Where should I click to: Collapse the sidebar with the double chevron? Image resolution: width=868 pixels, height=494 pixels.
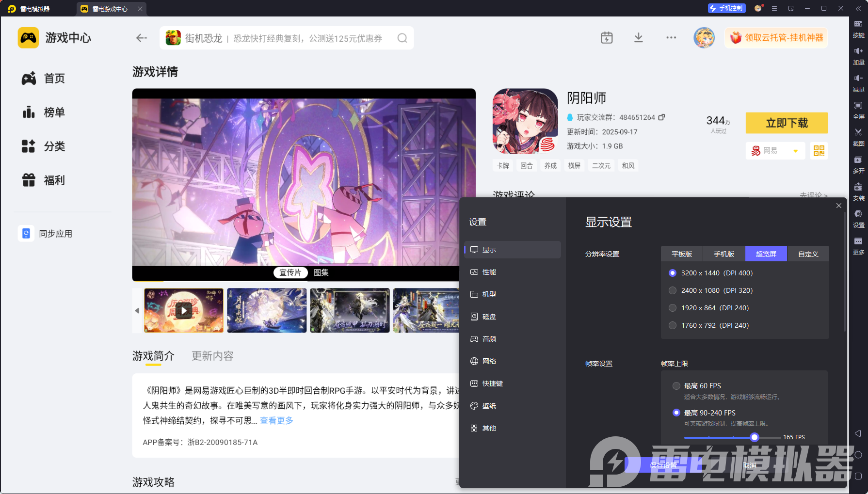(x=858, y=8)
